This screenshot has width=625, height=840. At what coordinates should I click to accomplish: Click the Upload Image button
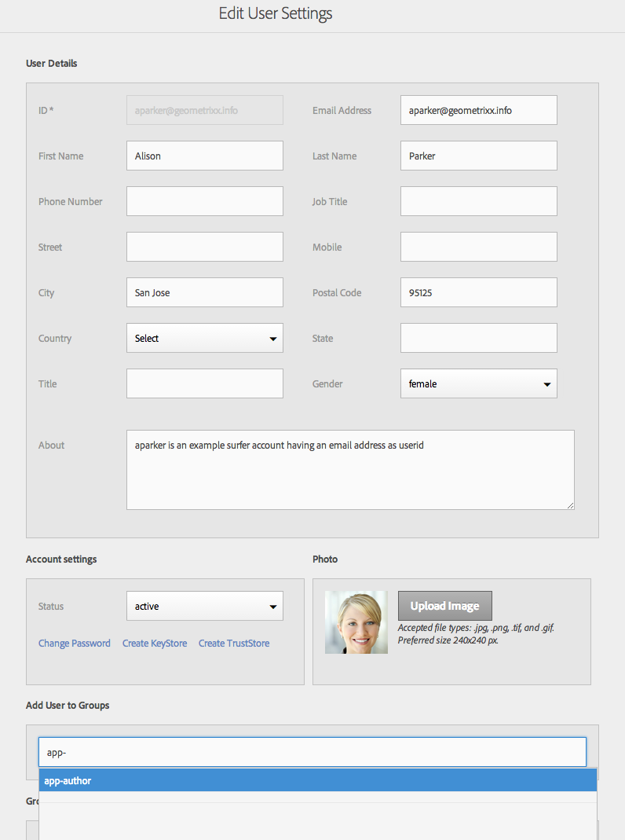(444, 606)
